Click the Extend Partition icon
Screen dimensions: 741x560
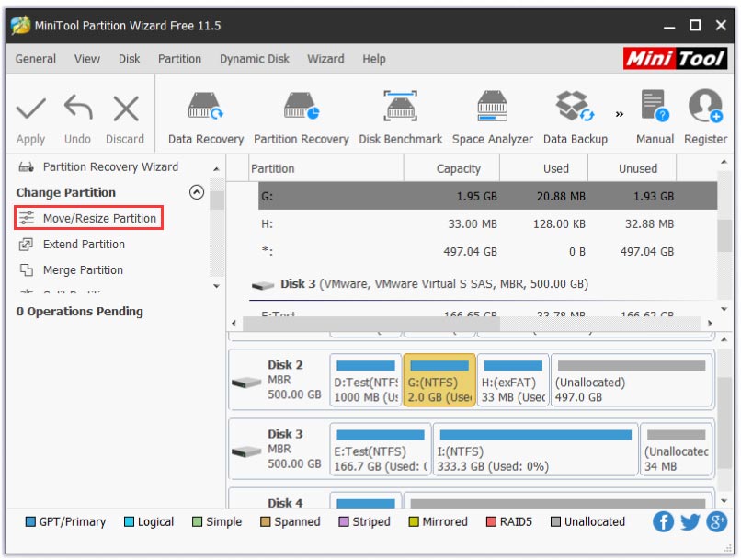coord(26,245)
